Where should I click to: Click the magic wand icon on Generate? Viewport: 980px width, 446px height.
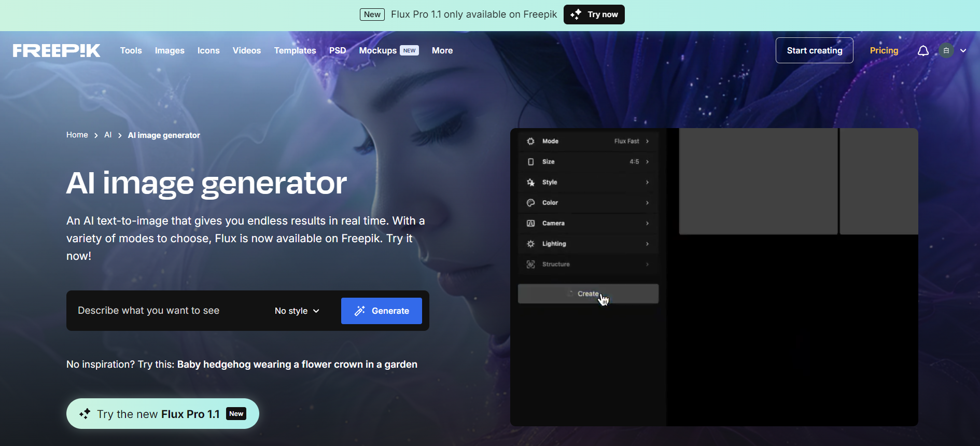coord(360,311)
